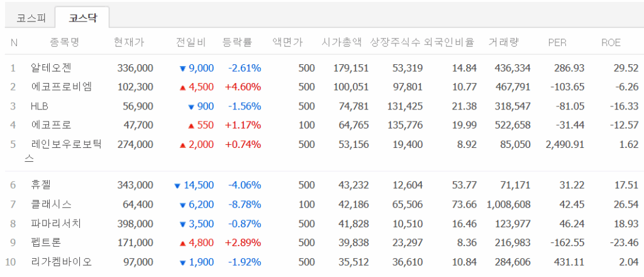The height and width of the screenshot is (277, 644).
Task: Click listed shares value 131,425
Action: (404, 106)
